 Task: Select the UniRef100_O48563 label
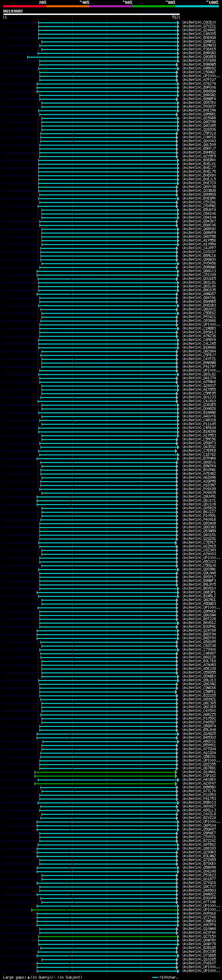tap(199, 890)
